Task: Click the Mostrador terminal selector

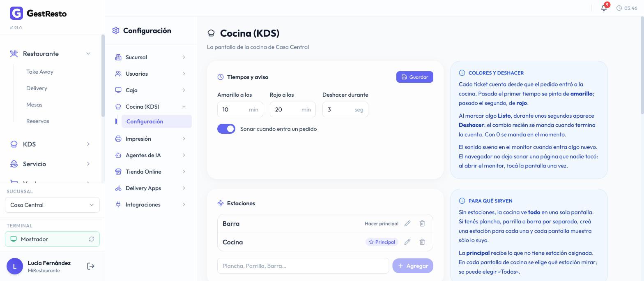Action: click(52, 239)
